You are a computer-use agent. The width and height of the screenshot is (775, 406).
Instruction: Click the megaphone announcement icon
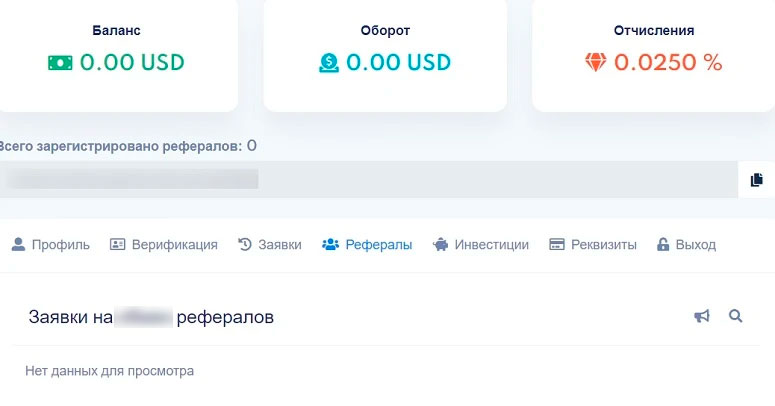point(702,317)
